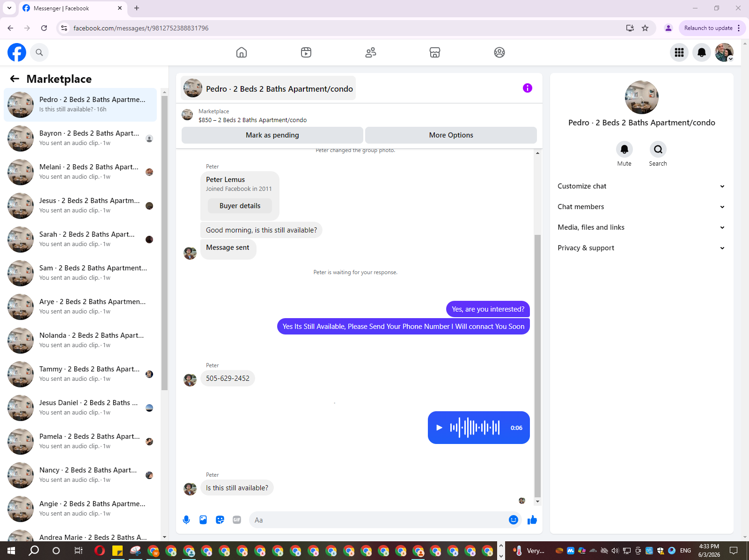The image size is (749, 560).
Task: Play the 0:06 audio clip
Action: tap(439, 428)
